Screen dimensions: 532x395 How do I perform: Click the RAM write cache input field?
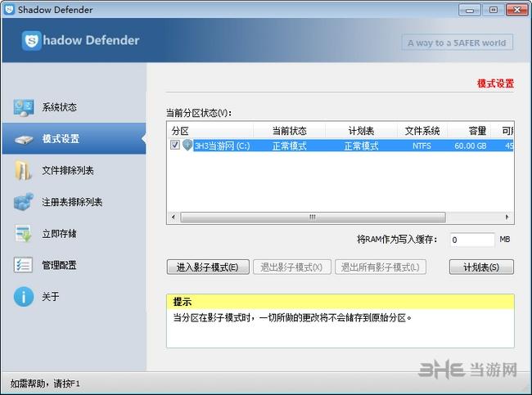coord(472,240)
